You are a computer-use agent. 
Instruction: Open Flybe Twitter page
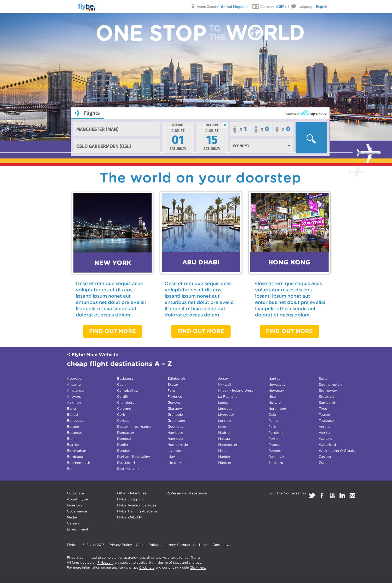coord(312,495)
